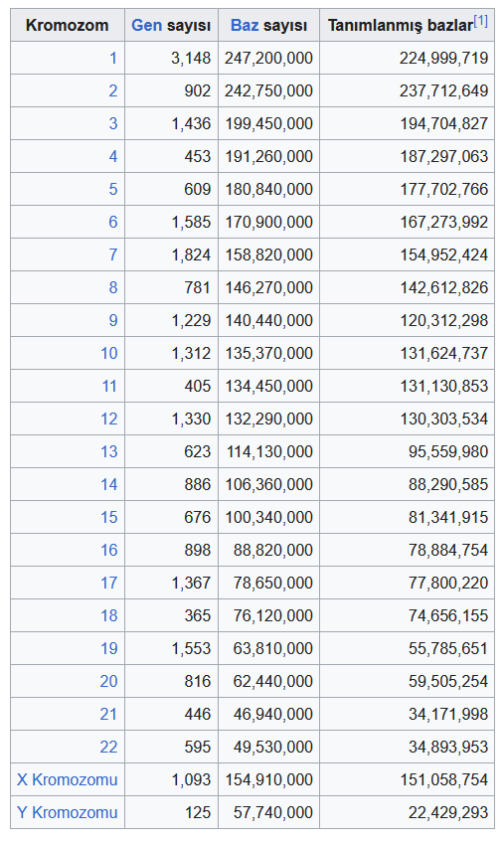The height and width of the screenshot is (843, 504).
Task: Open the Gen link in header
Action: click(x=146, y=25)
